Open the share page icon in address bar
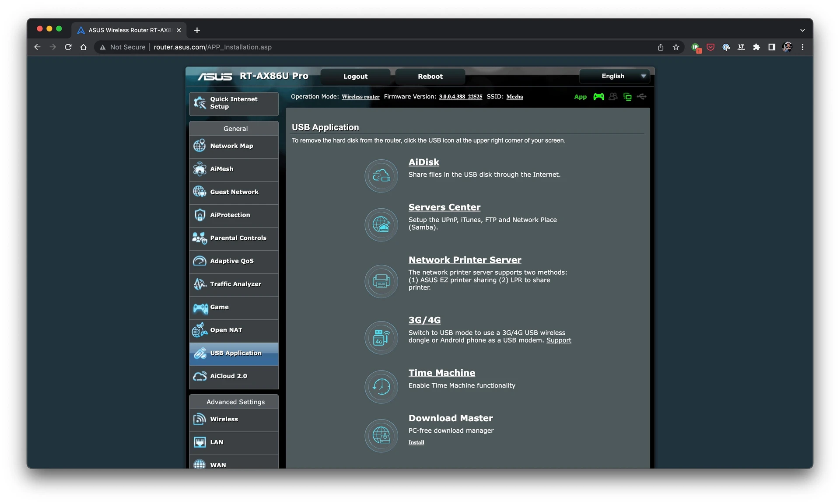 coord(661,47)
